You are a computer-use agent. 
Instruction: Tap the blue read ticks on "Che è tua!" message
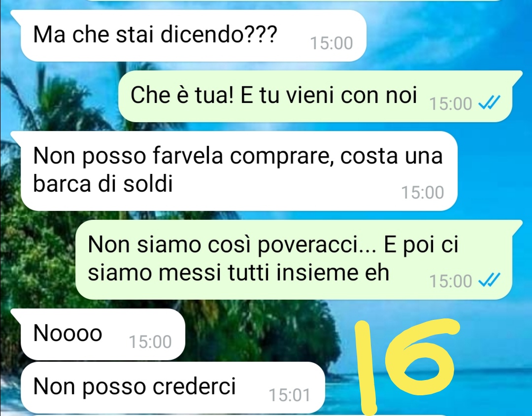click(489, 103)
